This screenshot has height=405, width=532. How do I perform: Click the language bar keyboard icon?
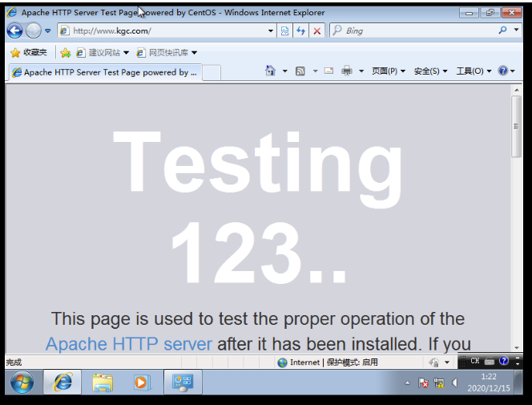[x=490, y=361]
